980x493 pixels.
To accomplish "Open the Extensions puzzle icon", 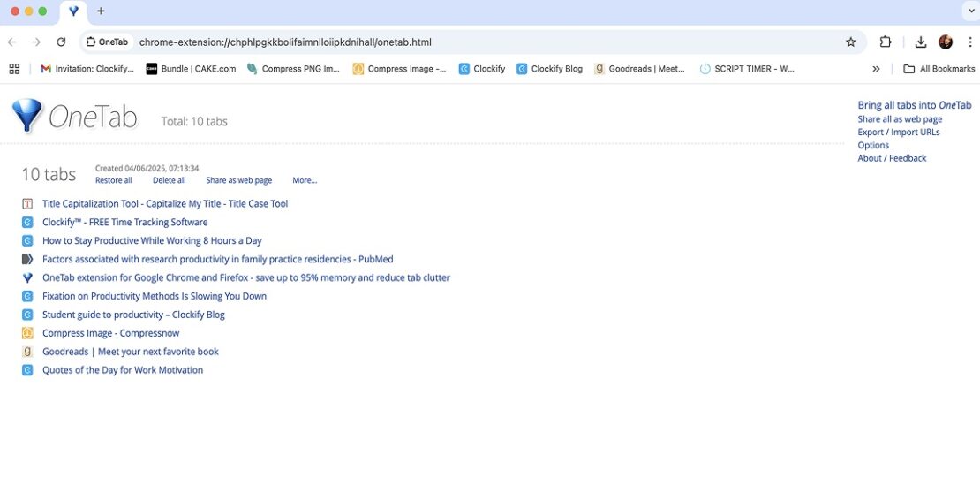I will [886, 42].
